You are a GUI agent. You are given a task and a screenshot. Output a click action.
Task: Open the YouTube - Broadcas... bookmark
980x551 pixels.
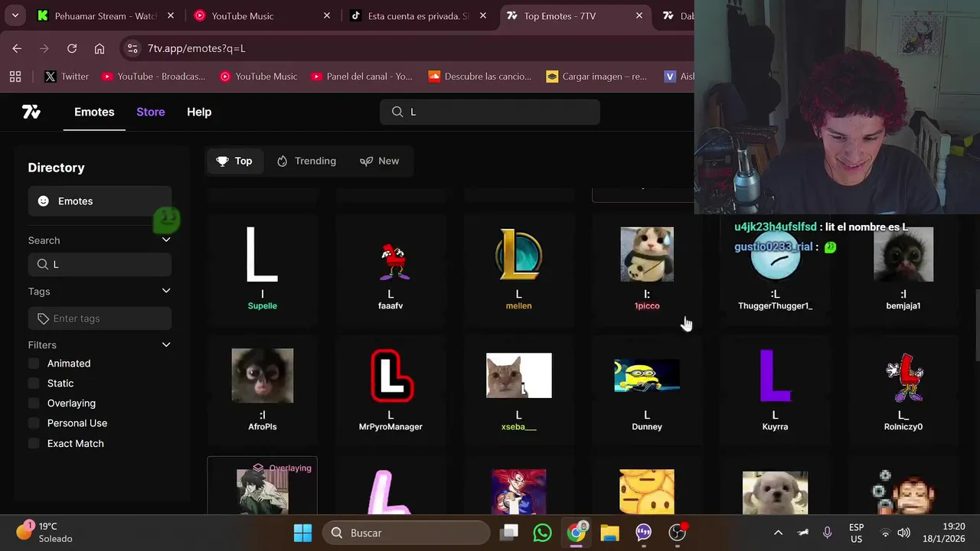[x=154, y=77]
